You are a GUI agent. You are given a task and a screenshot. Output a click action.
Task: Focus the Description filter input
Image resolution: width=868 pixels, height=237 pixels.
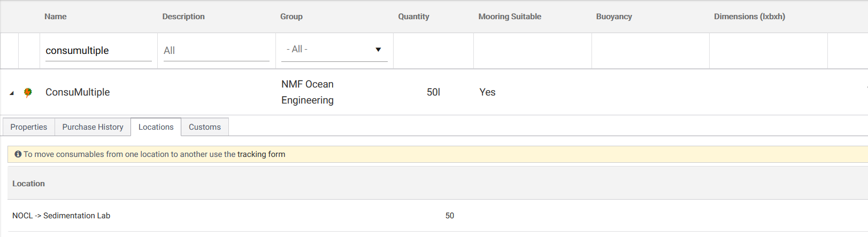216,51
